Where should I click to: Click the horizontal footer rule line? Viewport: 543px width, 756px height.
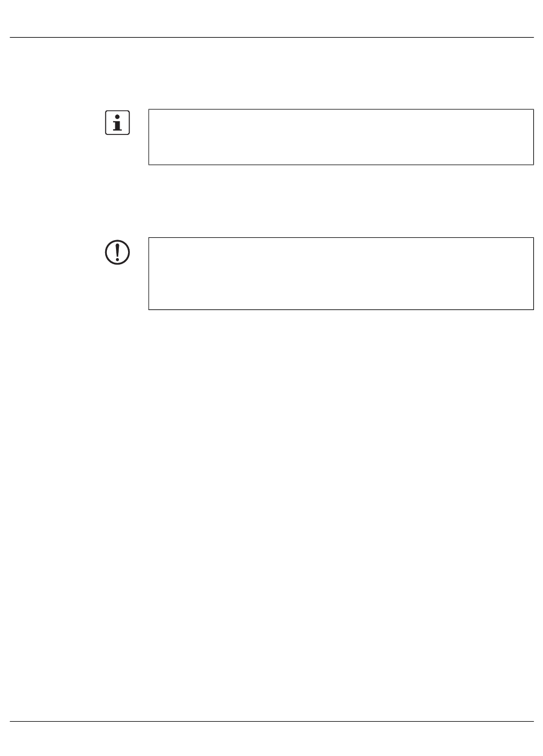point(271,722)
